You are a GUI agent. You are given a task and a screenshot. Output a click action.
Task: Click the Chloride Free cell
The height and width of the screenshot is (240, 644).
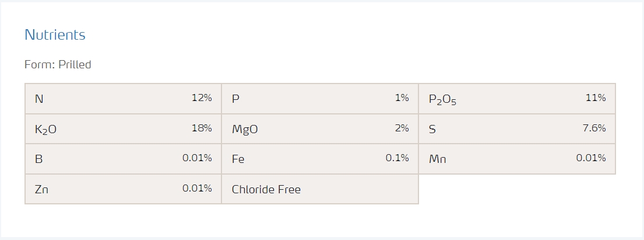[266, 189]
